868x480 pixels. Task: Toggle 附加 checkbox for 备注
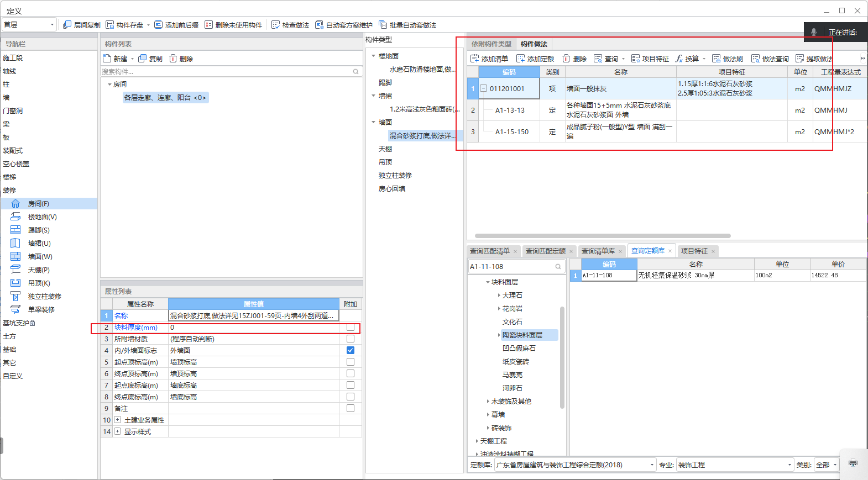350,408
